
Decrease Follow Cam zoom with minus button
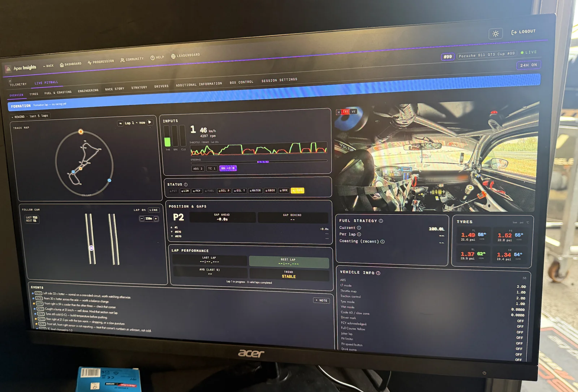coord(142,219)
